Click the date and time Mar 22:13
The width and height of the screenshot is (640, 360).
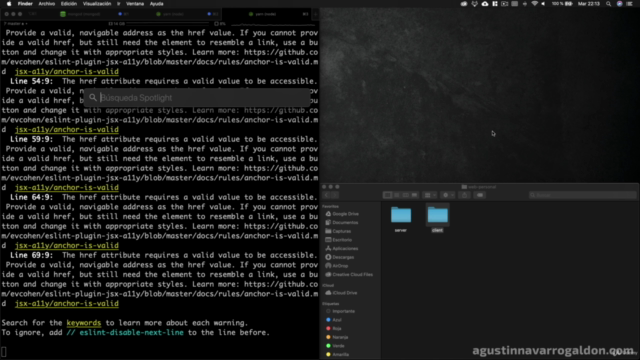point(589,4)
